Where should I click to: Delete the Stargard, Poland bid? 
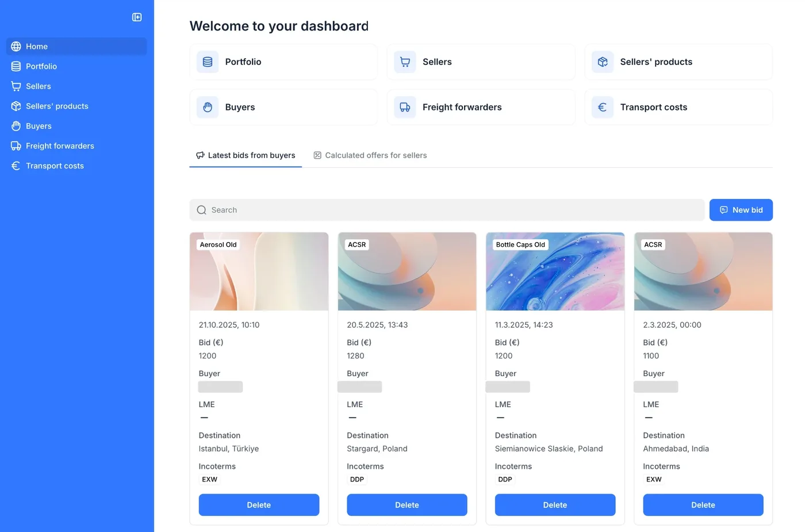point(407,505)
